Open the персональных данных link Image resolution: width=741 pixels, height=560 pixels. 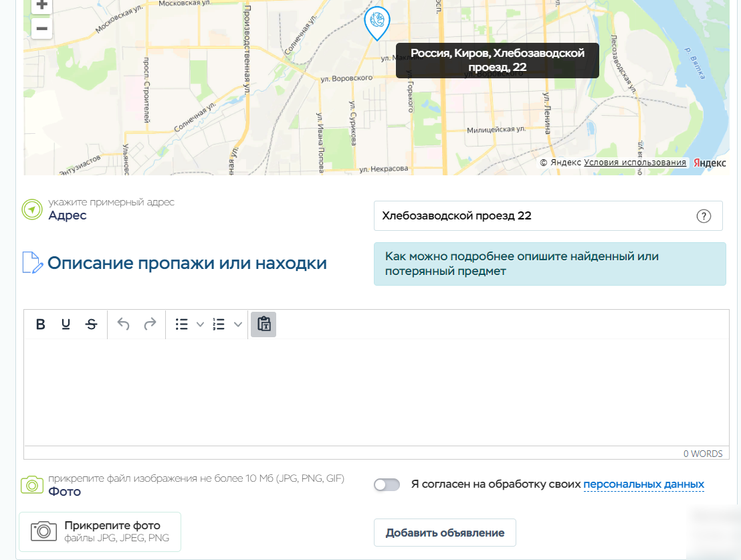coord(643,484)
